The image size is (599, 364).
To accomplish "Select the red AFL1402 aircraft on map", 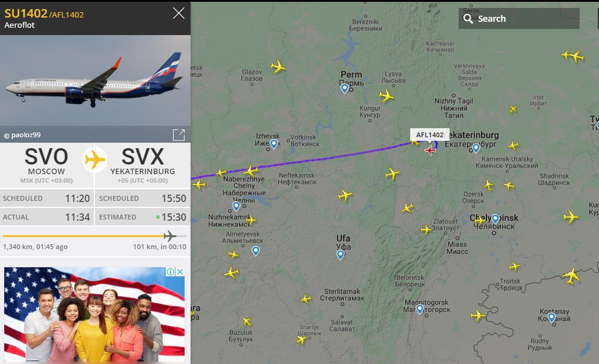I will tap(430, 150).
